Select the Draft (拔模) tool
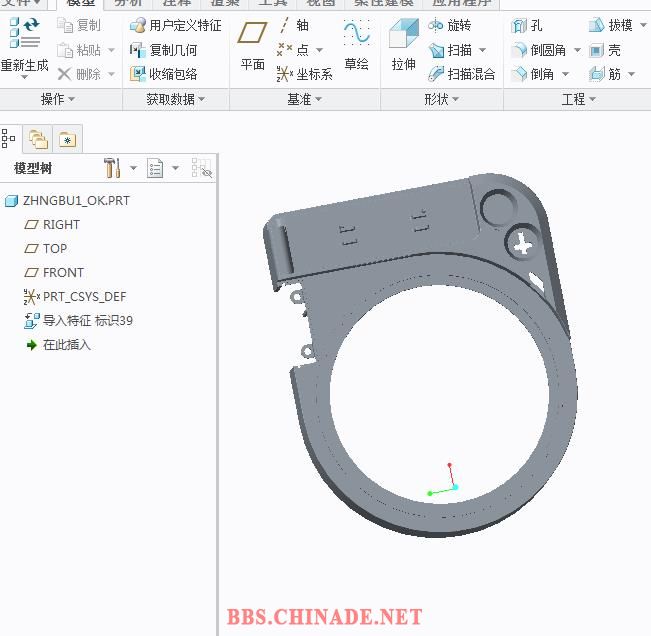This screenshot has width=651, height=636. coord(611,25)
